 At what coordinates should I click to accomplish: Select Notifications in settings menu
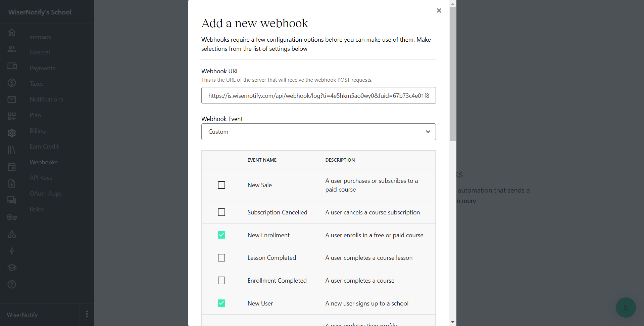coord(46,99)
